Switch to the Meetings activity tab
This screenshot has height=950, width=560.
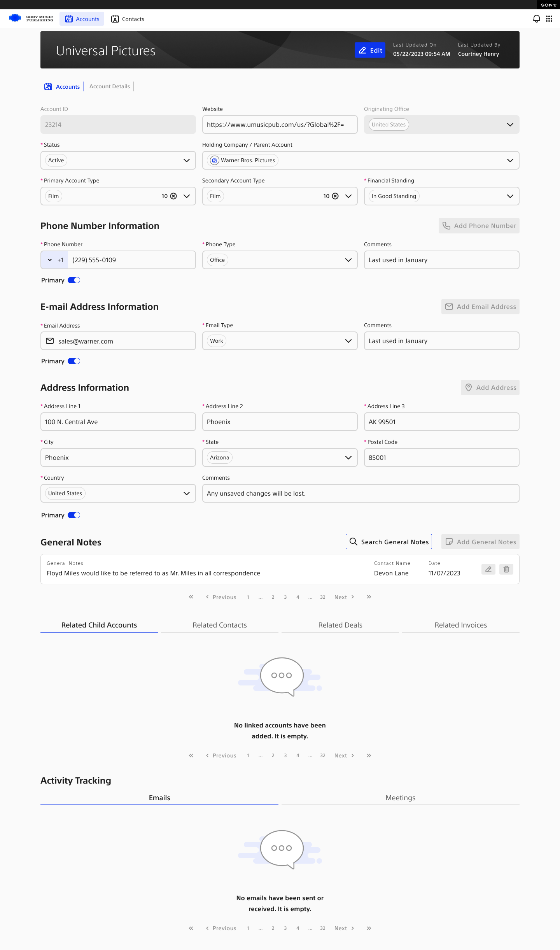click(x=401, y=798)
